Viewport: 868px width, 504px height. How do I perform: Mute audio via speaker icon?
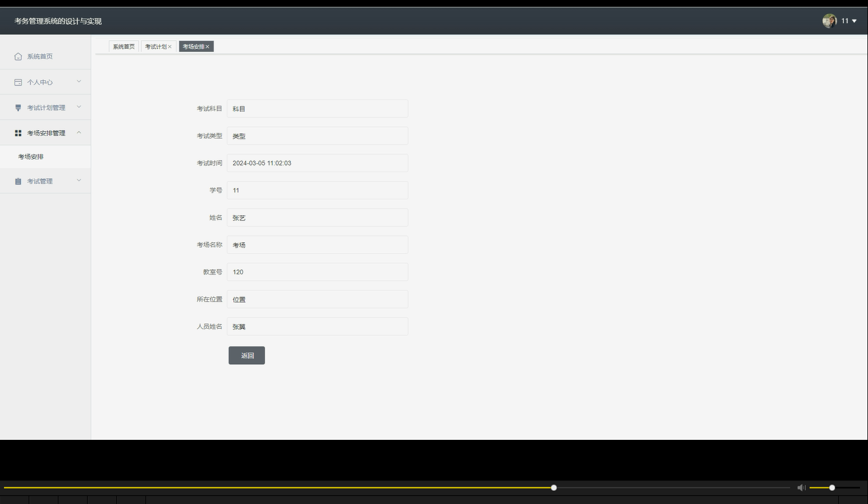point(801,487)
